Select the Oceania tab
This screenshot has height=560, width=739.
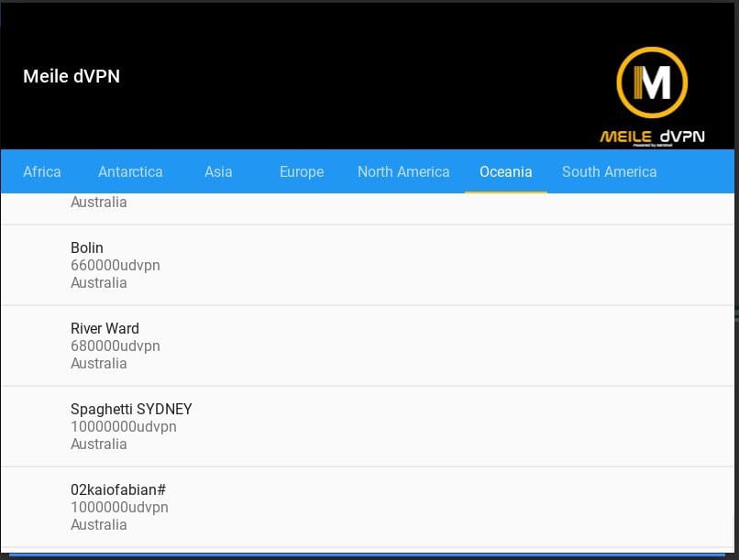[x=506, y=171]
